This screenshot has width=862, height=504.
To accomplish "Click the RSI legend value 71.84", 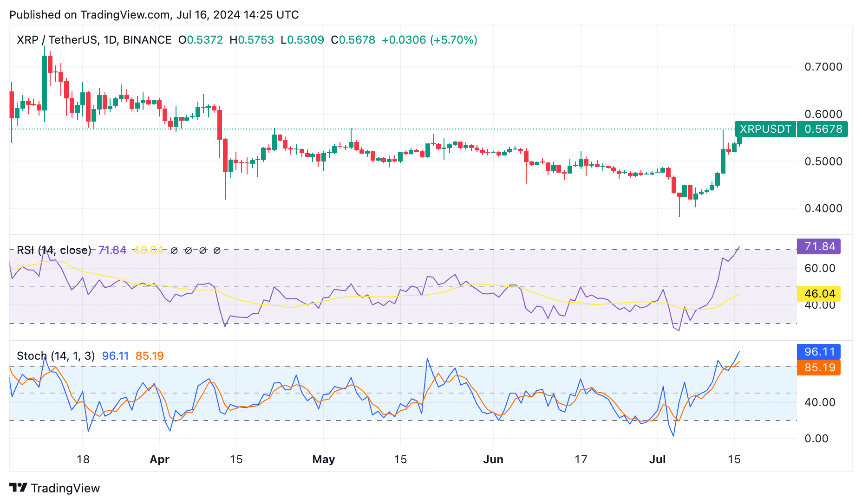I will [112, 250].
